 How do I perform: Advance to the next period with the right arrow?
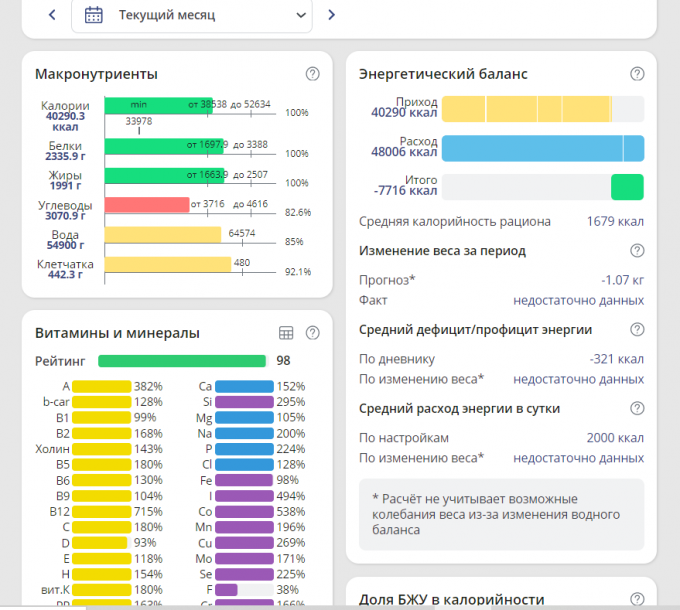tap(332, 15)
